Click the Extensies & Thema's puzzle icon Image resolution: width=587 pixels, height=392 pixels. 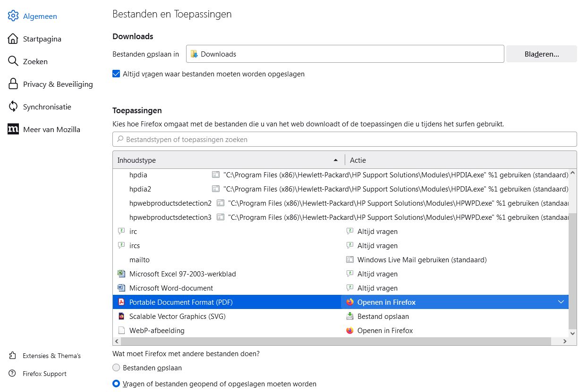coord(13,356)
